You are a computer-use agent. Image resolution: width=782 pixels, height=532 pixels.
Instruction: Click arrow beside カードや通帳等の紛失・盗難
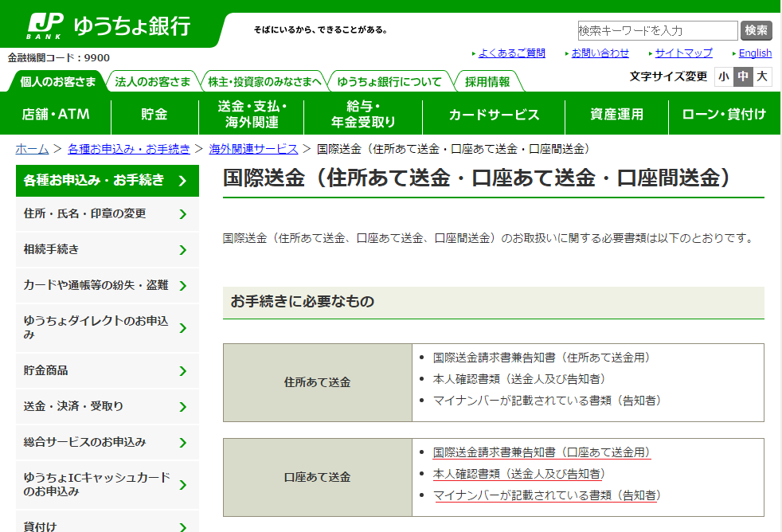[x=183, y=286]
